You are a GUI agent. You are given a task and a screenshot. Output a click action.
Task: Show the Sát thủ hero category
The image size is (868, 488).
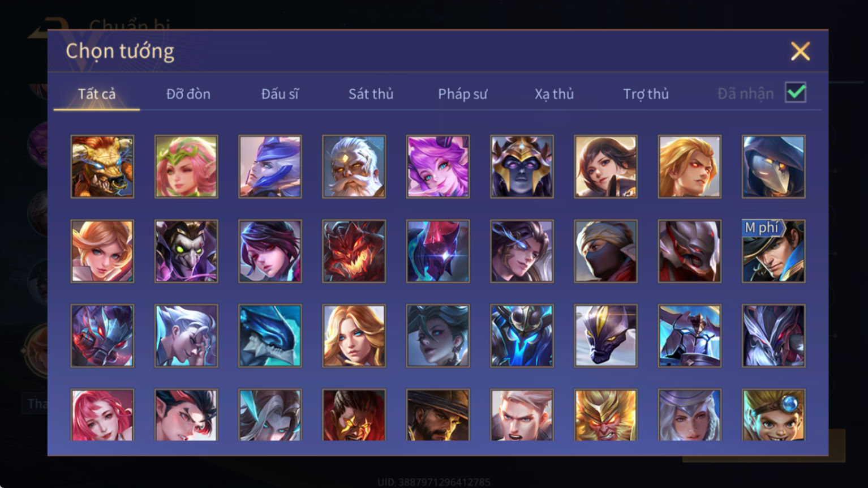point(371,94)
